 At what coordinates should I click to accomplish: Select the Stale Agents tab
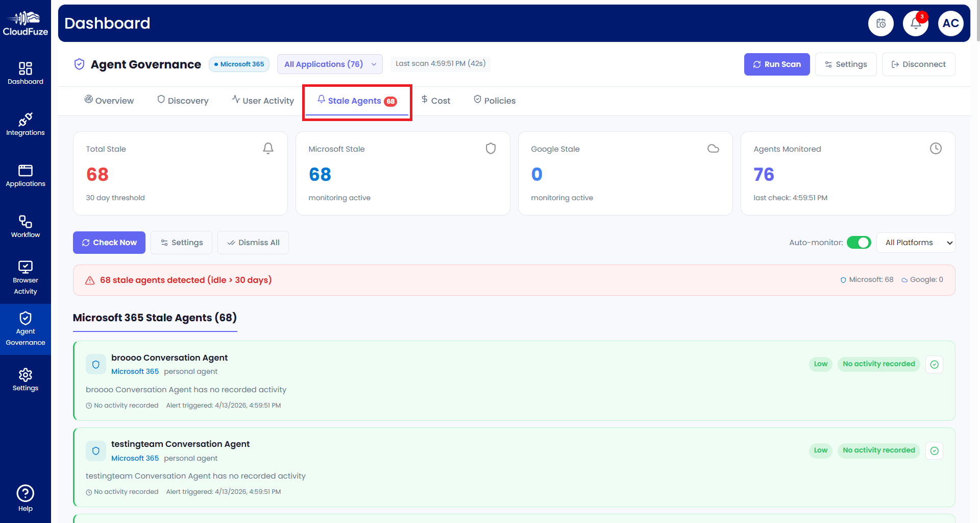pyautogui.click(x=357, y=101)
